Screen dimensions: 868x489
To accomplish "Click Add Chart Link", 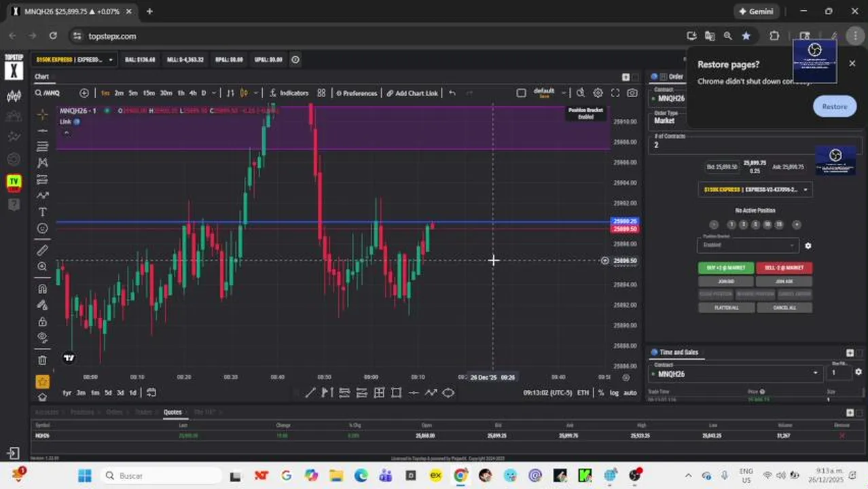I will 412,93.
